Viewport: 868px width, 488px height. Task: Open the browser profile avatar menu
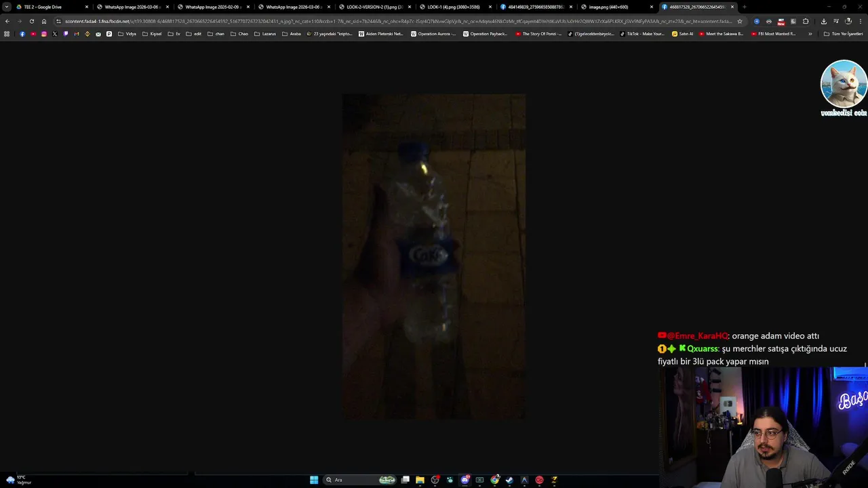pyautogui.click(x=848, y=21)
